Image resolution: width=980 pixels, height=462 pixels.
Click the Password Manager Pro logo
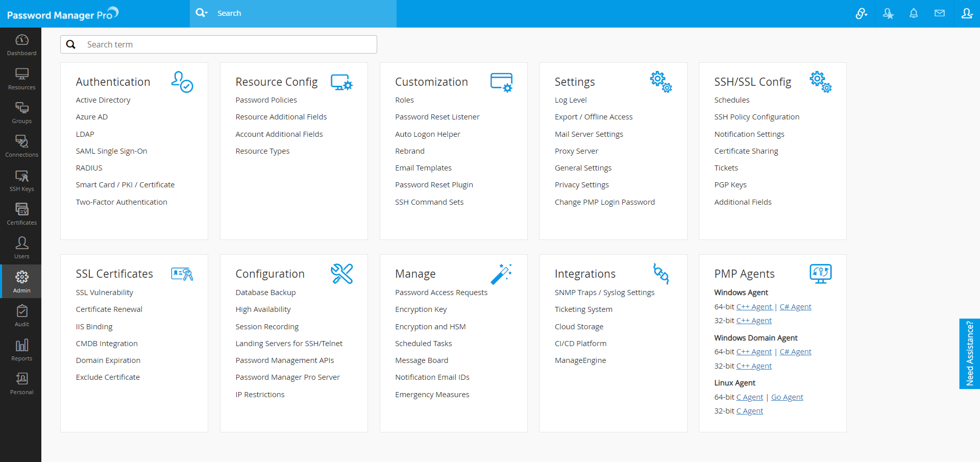[x=63, y=14]
